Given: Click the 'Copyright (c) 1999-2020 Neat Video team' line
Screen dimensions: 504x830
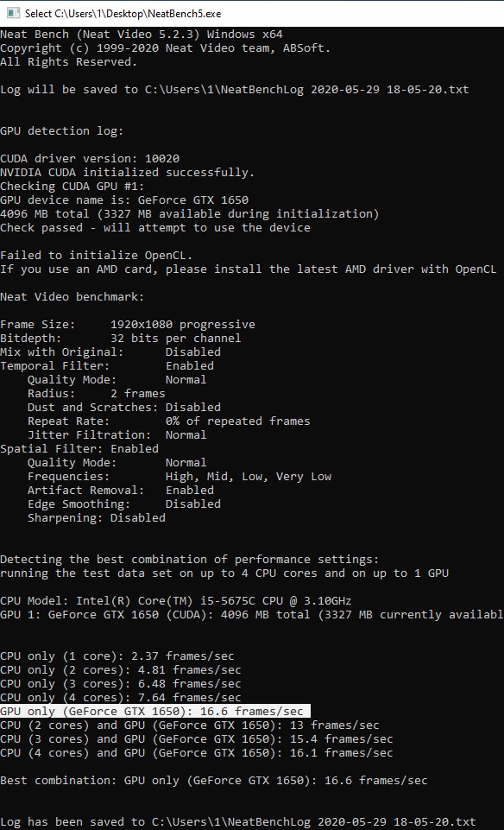Looking at the screenshot, I should click(x=165, y=48).
